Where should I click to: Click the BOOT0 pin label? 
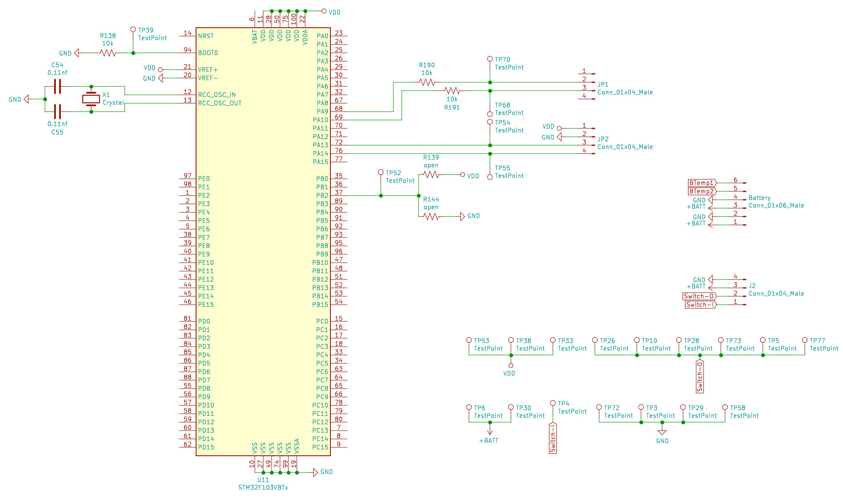[208, 53]
